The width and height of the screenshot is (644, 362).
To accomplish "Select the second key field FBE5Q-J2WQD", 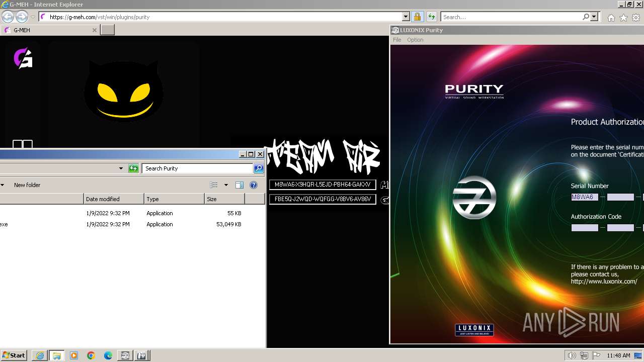I will [x=323, y=199].
